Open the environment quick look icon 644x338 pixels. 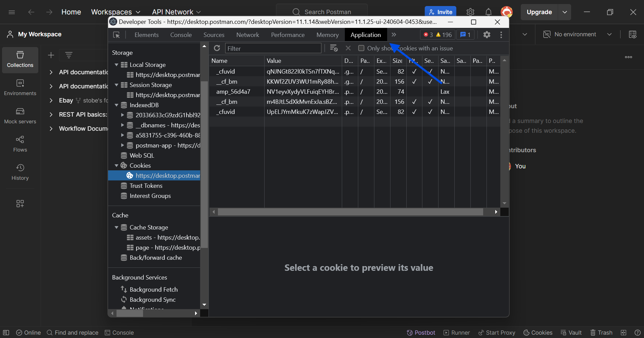click(633, 34)
